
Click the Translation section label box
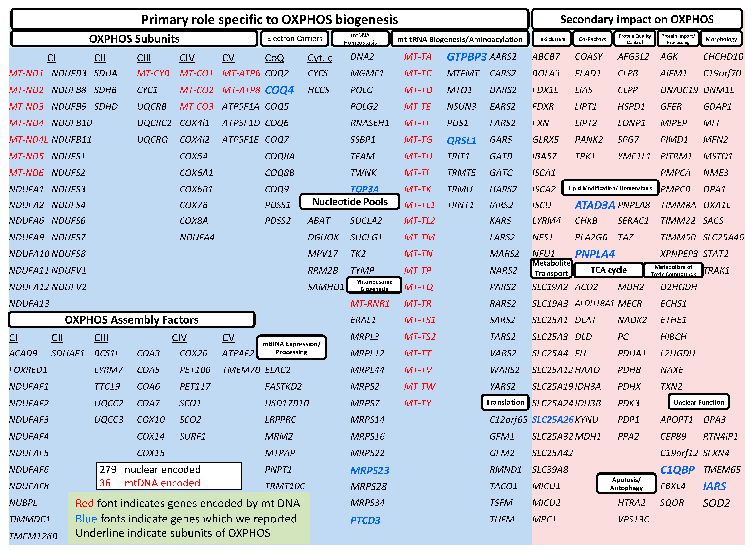click(505, 402)
